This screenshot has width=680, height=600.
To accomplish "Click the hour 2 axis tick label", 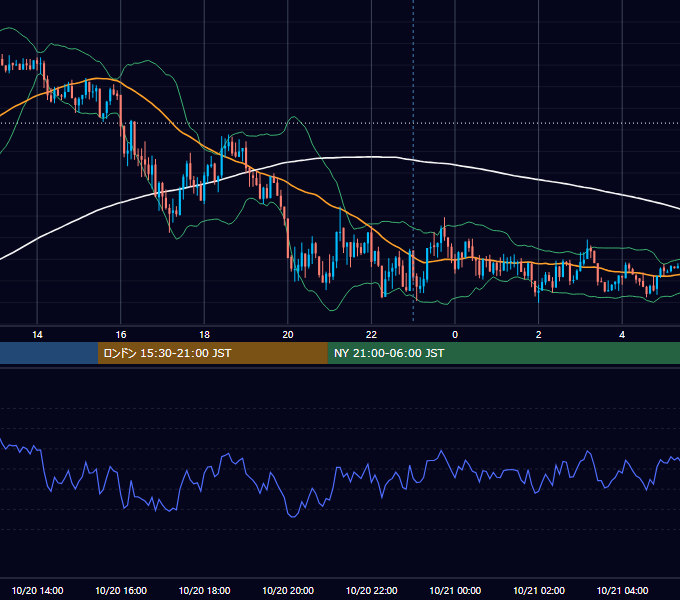I will (539, 335).
